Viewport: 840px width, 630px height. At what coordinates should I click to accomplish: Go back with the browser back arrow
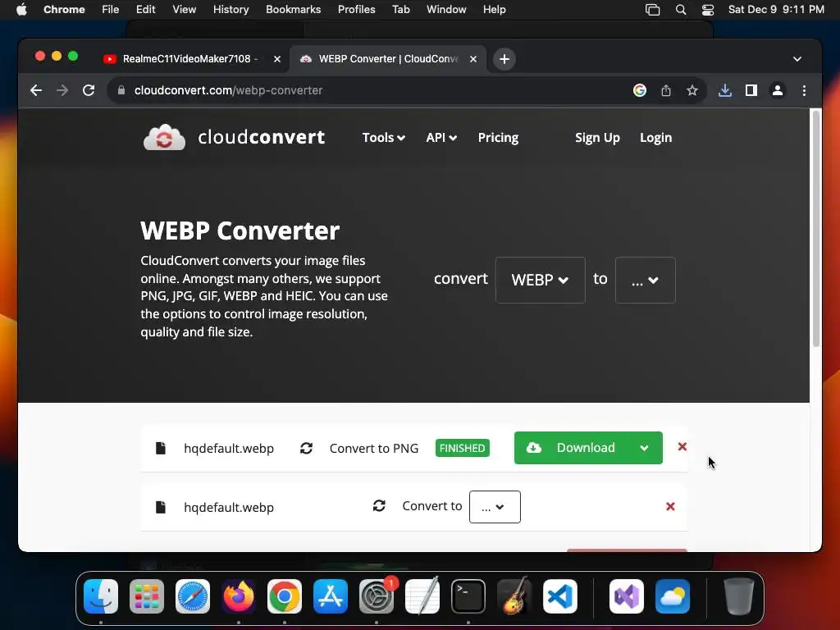(36, 90)
